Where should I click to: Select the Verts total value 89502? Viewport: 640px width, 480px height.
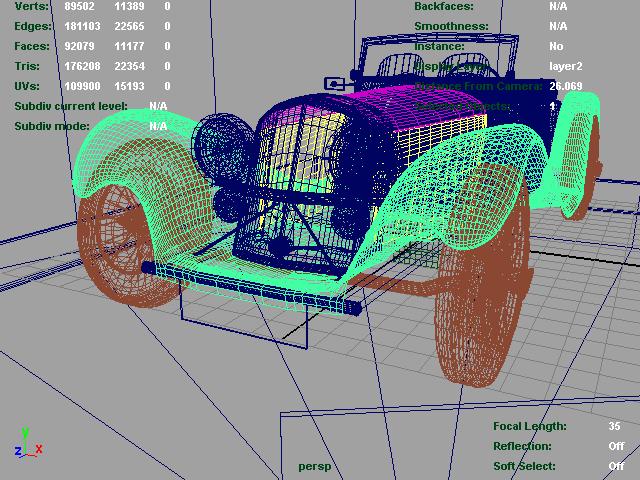pos(80,6)
